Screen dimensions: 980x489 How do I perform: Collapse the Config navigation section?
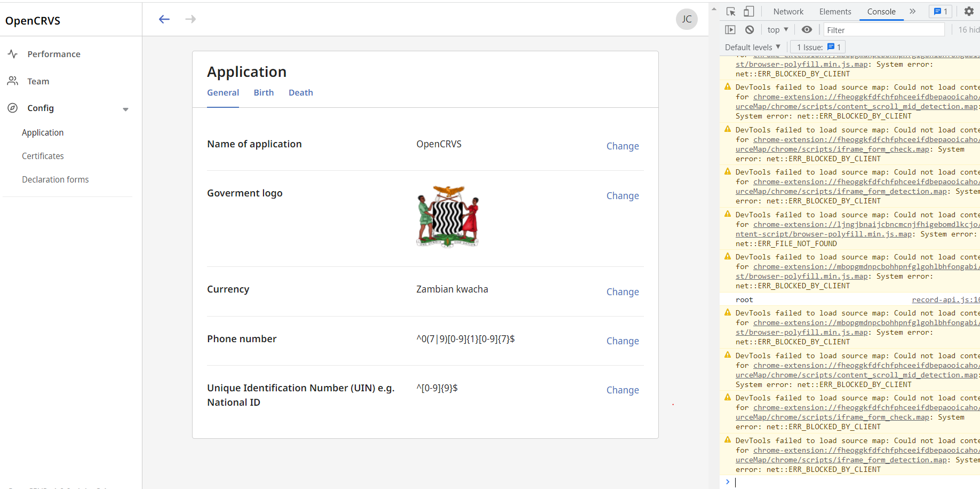coord(126,109)
